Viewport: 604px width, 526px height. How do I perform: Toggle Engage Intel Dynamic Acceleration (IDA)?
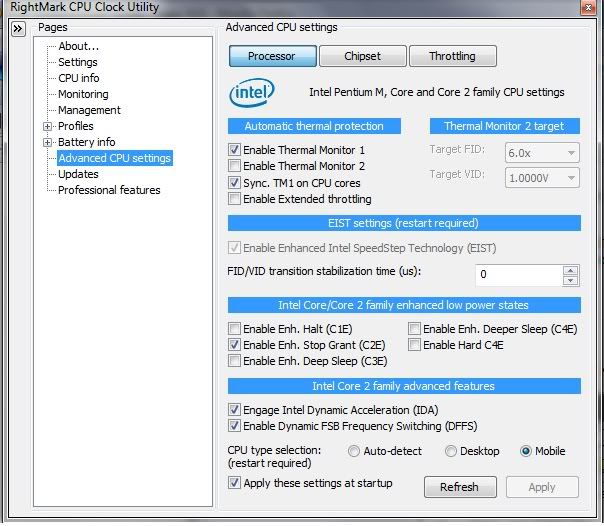pos(234,410)
